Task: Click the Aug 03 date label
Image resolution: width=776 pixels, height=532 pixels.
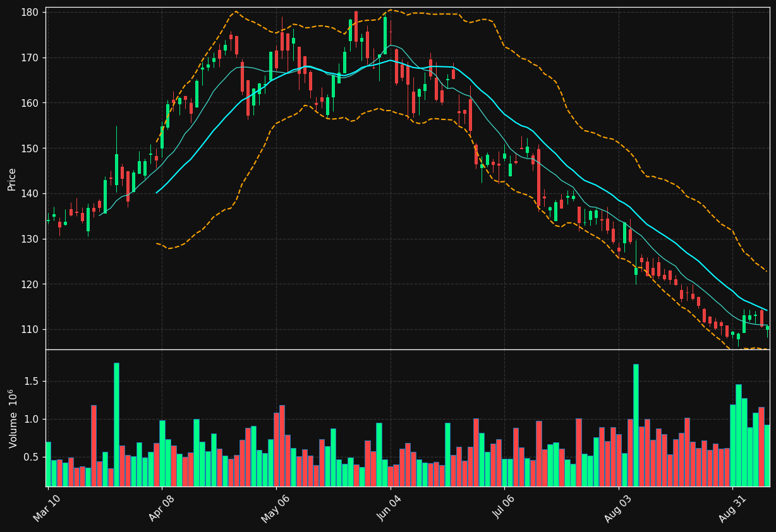Action: [618, 507]
